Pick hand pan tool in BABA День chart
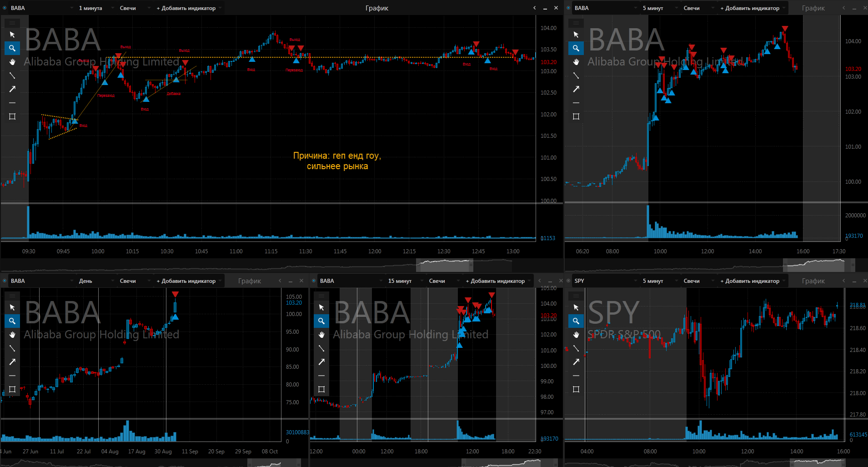This screenshot has height=467, width=868. 12,335
